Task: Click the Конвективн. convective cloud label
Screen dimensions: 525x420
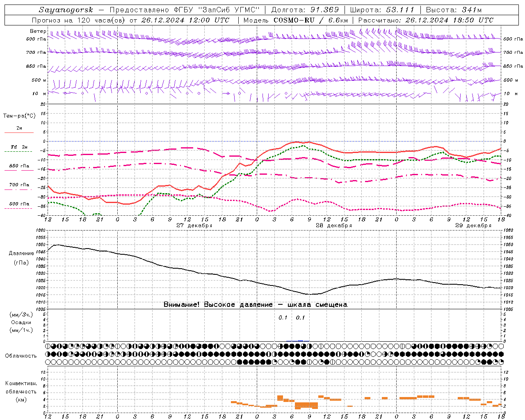Action: click(21, 383)
